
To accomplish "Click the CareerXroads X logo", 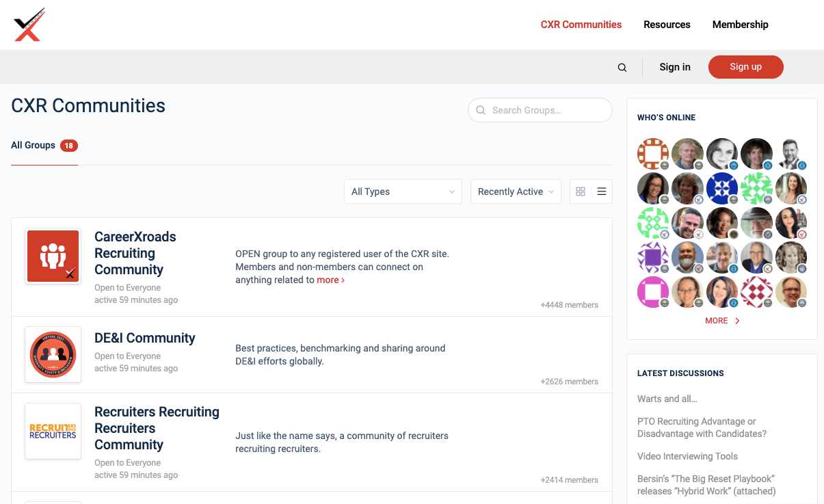I will tap(29, 25).
